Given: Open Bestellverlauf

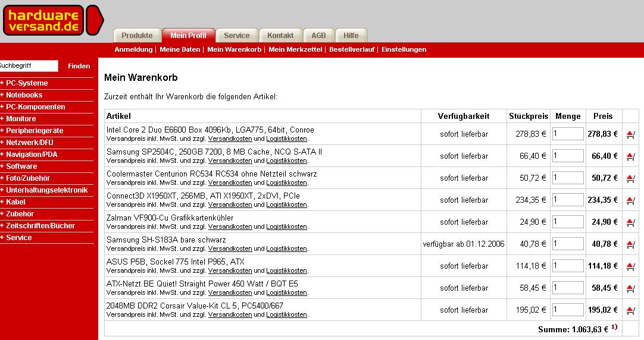Looking at the screenshot, I should tap(352, 49).
